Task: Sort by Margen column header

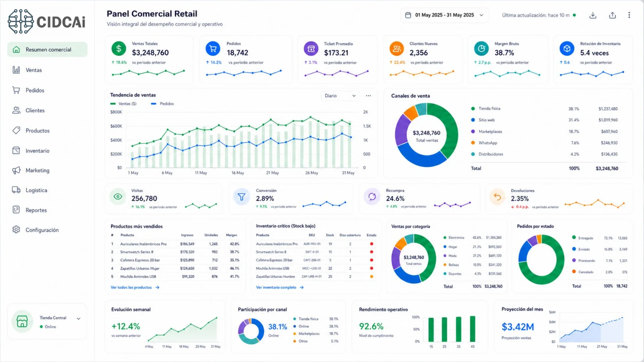Action: click(x=231, y=235)
